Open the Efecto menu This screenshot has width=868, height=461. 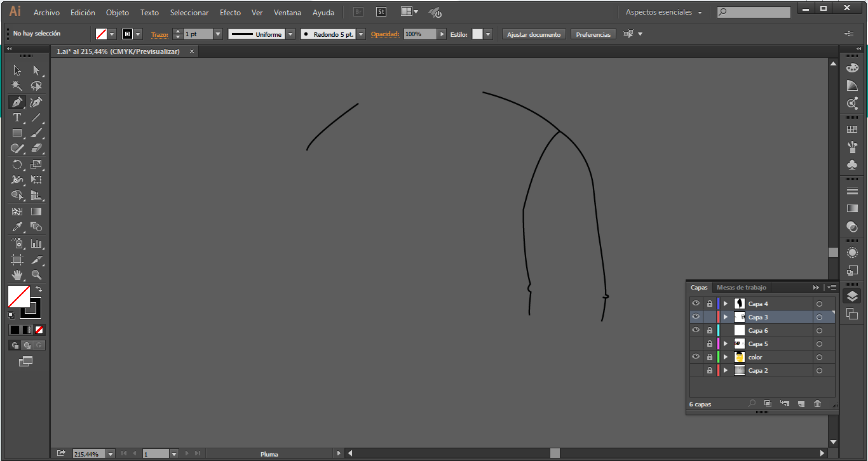pyautogui.click(x=230, y=12)
